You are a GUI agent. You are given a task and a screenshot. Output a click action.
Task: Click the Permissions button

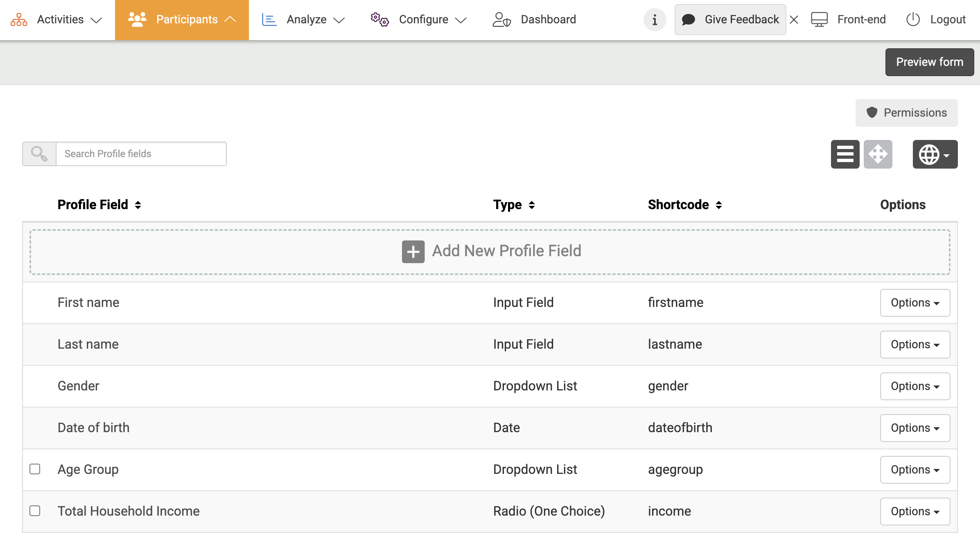pyautogui.click(x=906, y=113)
